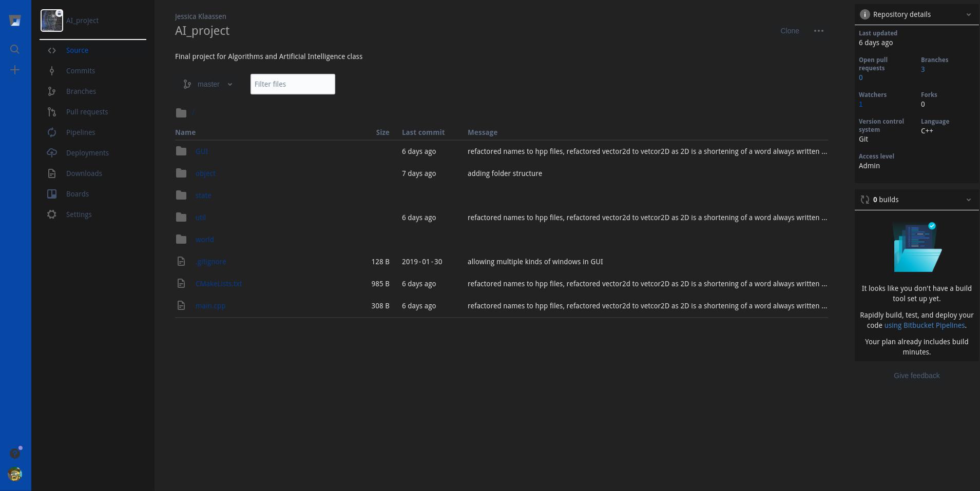980x491 pixels.
Task: Open the Deployments view
Action: 87,152
